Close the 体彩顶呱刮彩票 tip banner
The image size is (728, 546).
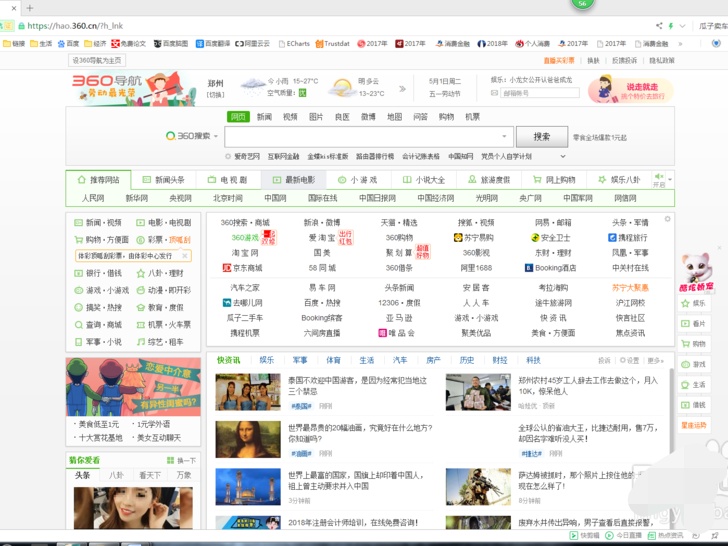pos(185,256)
